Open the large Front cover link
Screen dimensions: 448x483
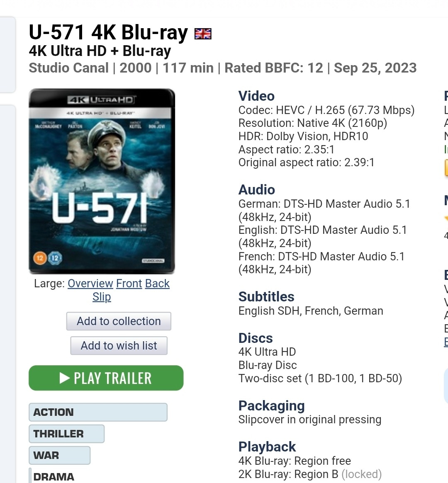(129, 284)
